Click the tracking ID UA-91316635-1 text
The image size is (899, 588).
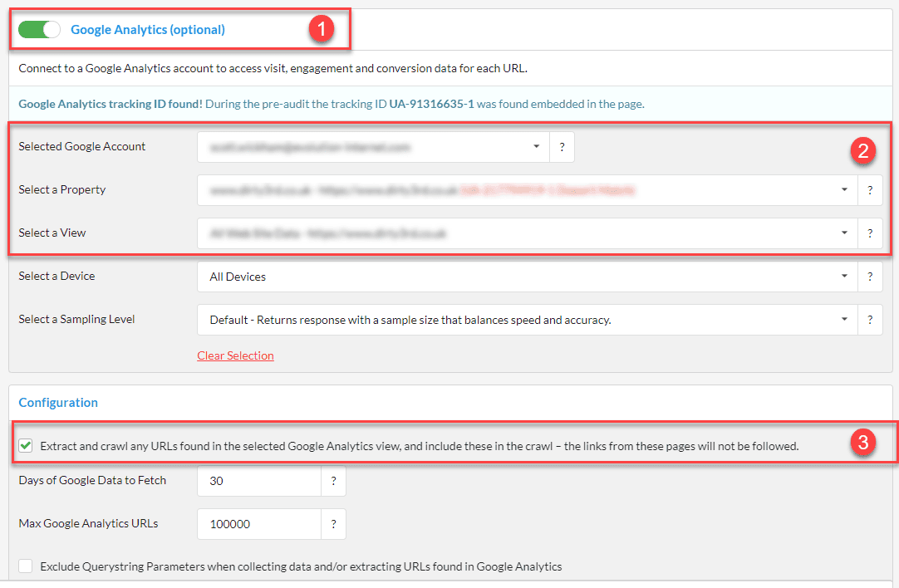[x=432, y=105]
